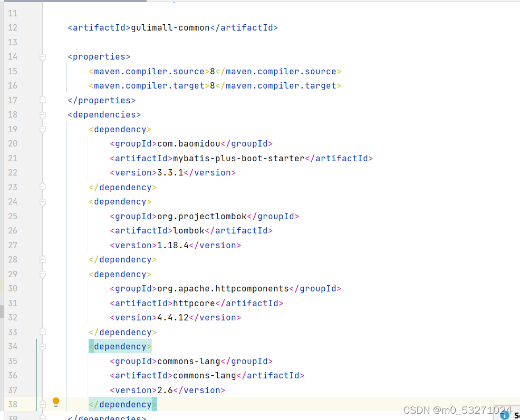Click groupId org.projectlombok text
520x420 pixels.
pos(202,217)
